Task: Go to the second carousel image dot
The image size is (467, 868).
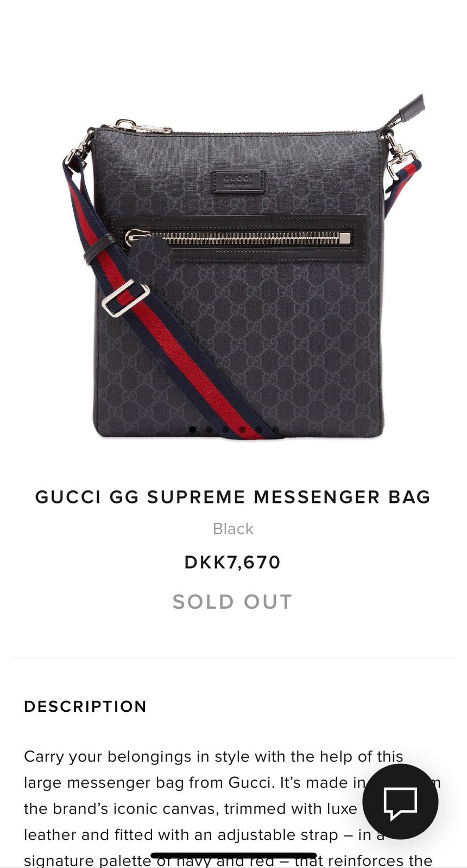Action: tap(209, 430)
